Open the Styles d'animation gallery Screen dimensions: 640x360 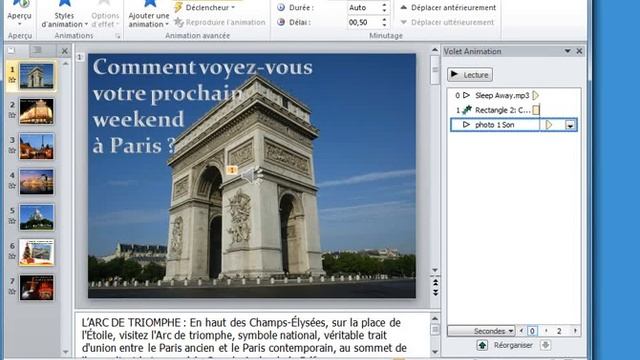click(64, 15)
